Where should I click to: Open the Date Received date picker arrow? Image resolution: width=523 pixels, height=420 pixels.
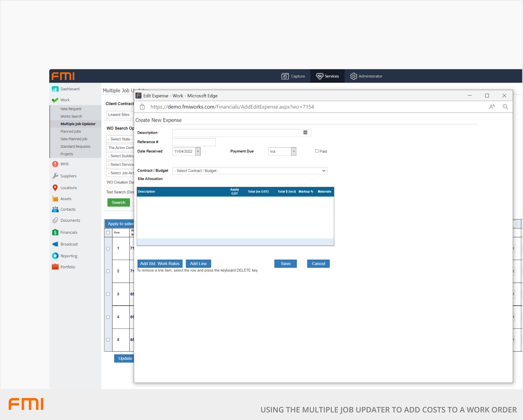(x=198, y=152)
